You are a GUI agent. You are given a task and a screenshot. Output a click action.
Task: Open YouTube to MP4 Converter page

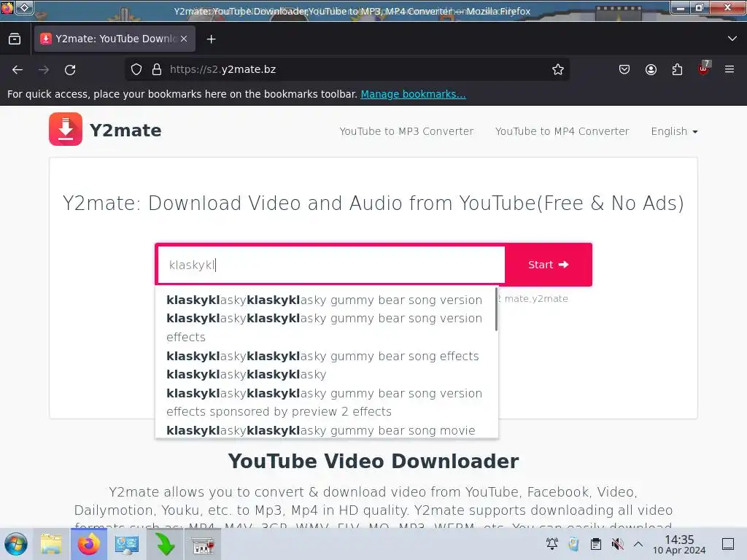coord(562,131)
